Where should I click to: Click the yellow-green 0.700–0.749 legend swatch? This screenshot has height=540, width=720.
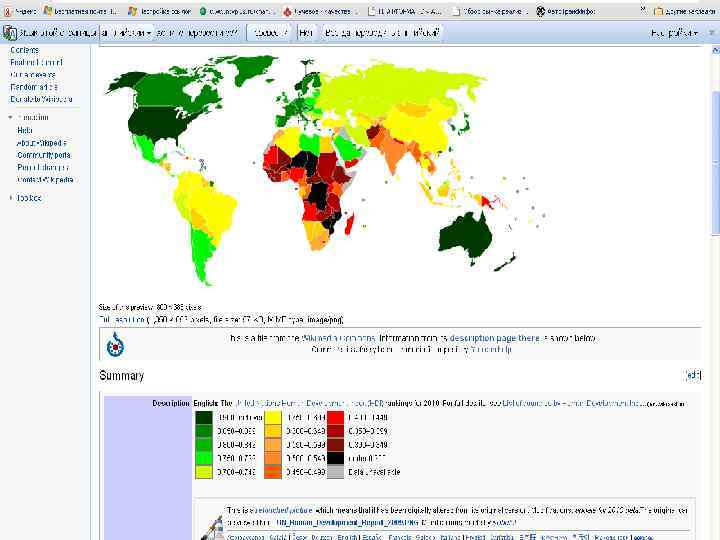[x=204, y=472]
